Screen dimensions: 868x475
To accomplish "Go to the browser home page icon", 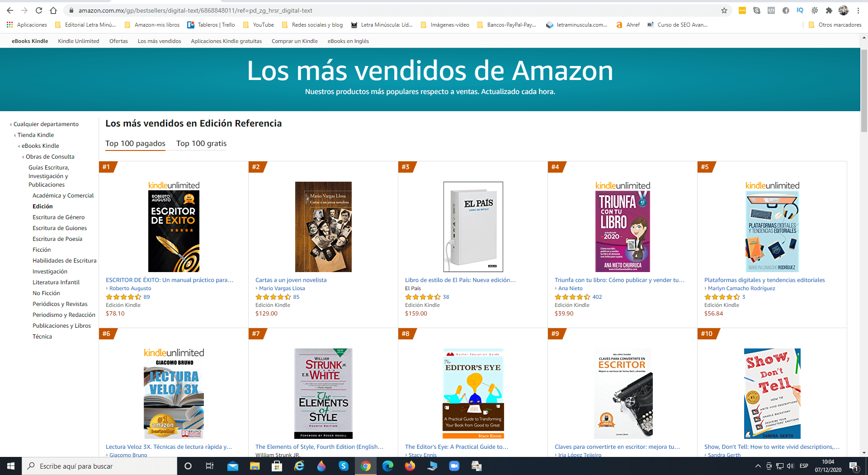I will coord(53,10).
